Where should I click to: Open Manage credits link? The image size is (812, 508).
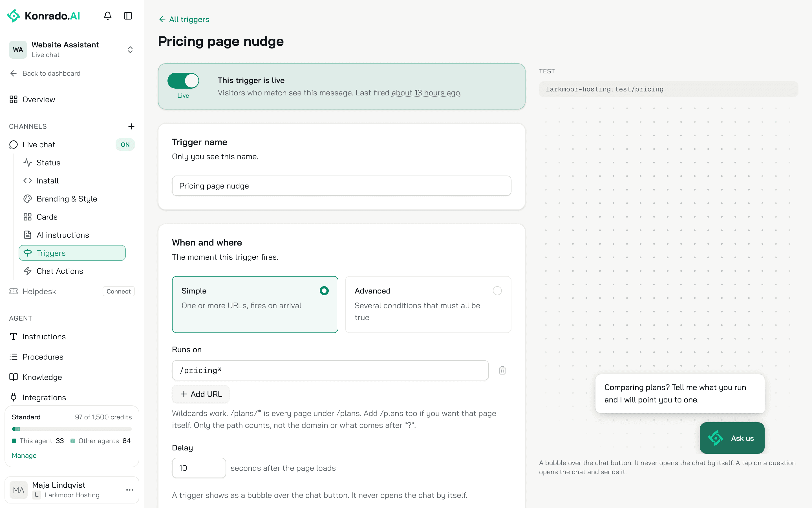[24, 456]
